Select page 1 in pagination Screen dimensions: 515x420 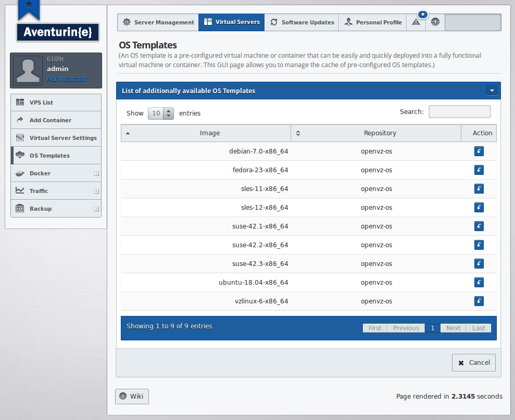(433, 328)
